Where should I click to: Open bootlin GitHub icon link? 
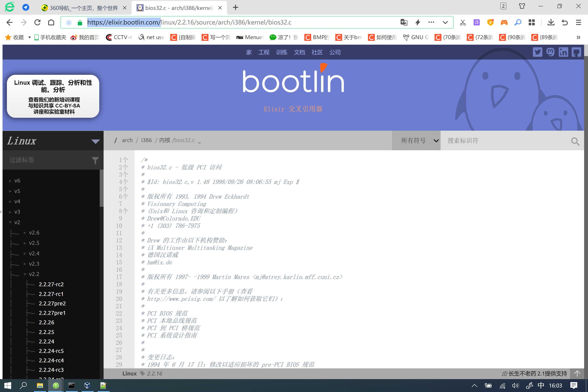(576, 52)
